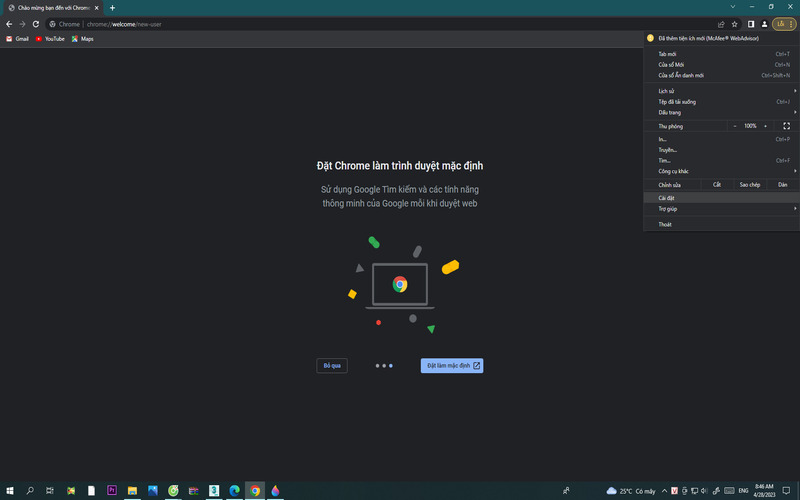Open the YouTube bookmark
Viewport: 800px width, 500px height.
[50, 39]
